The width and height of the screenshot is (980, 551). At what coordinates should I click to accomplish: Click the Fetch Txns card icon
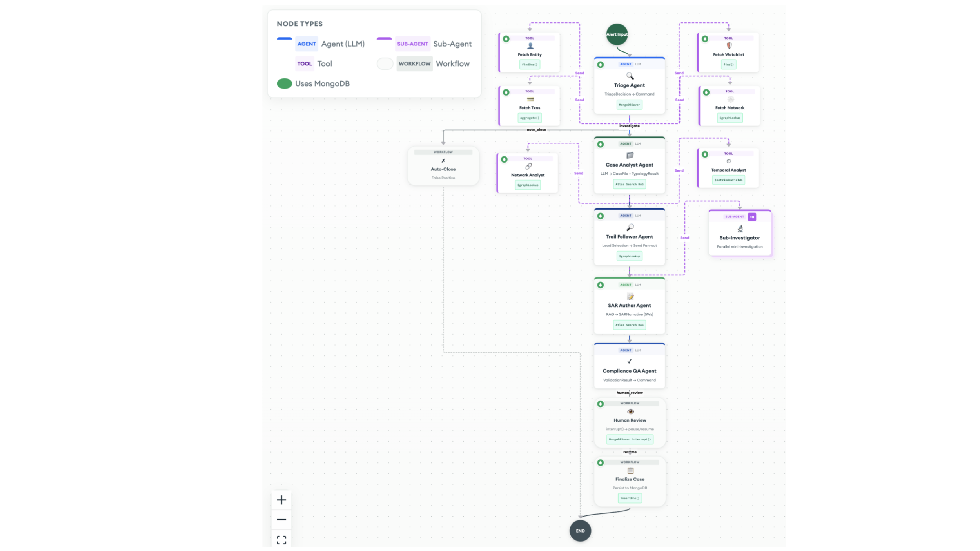point(530,99)
